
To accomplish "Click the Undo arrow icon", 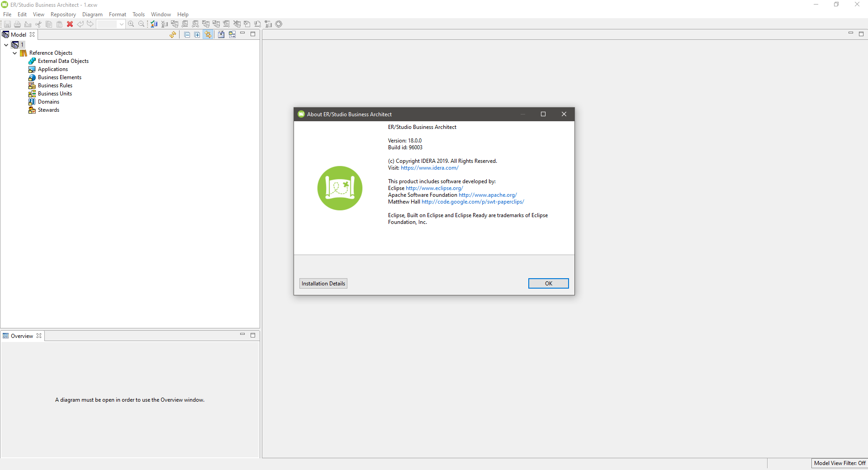I will coord(80,24).
